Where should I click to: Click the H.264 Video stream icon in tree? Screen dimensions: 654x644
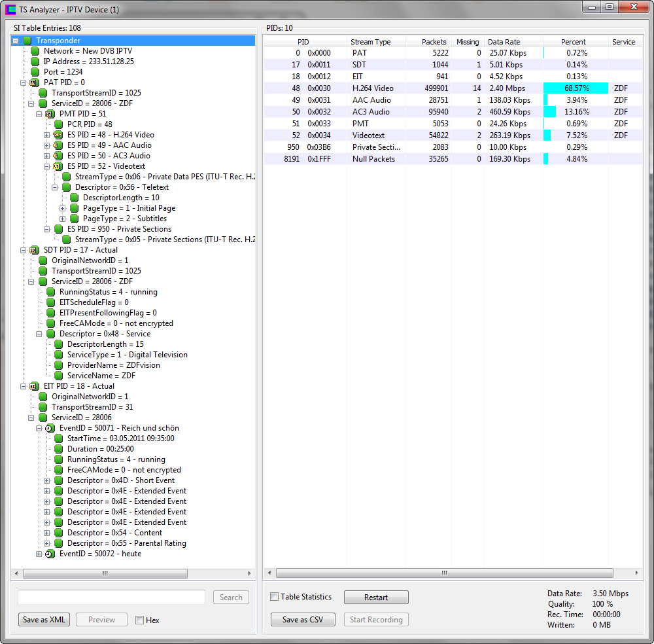(58, 135)
